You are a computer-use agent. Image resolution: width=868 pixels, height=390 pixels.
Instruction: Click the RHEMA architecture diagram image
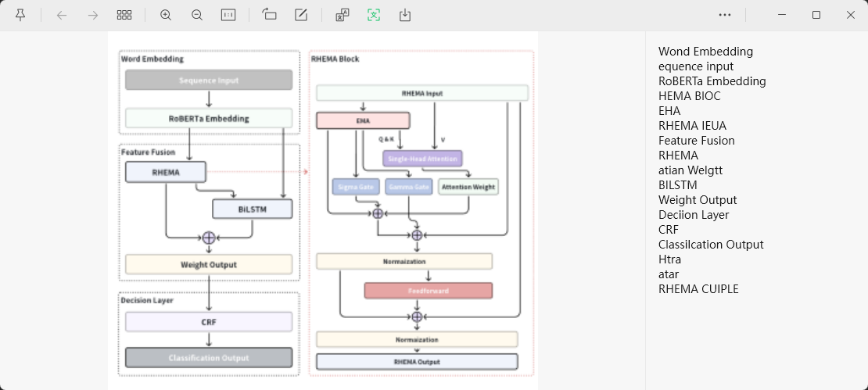click(322, 209)
